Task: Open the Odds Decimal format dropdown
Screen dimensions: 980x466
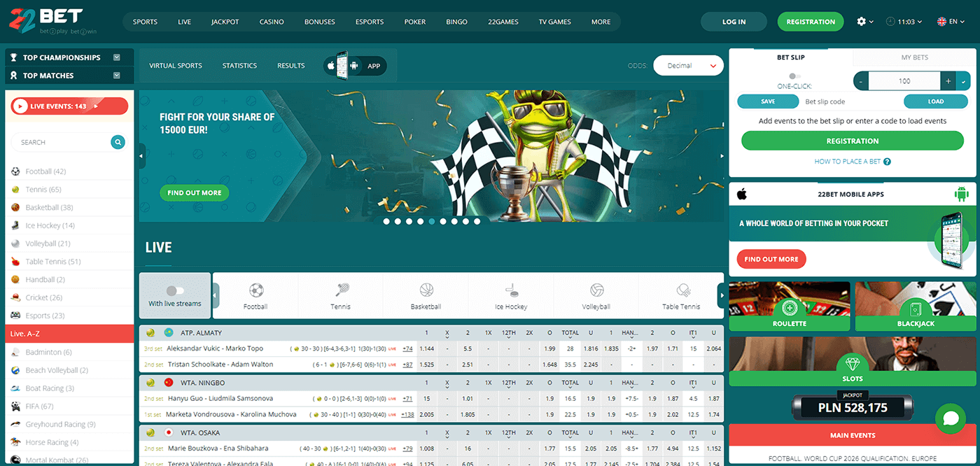Action: coord(688,65)
